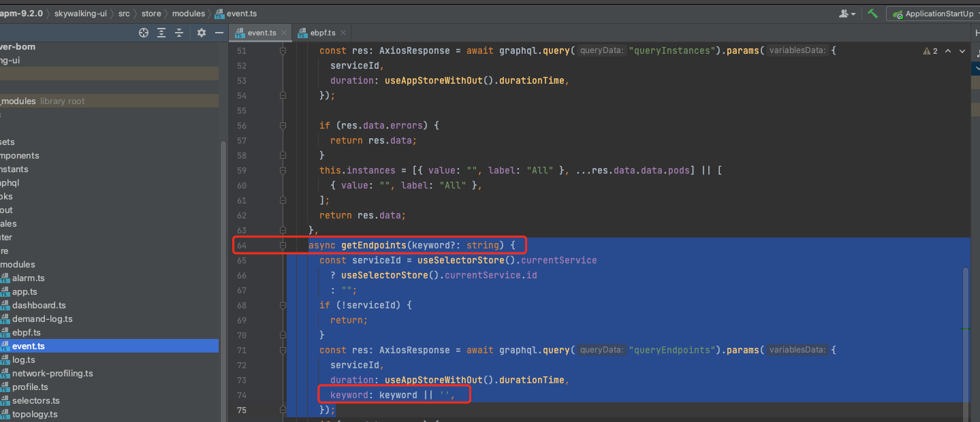This screenshot has height=422, width=980.
Task: Open the user account dropdown
Action: tap(848, 14)
